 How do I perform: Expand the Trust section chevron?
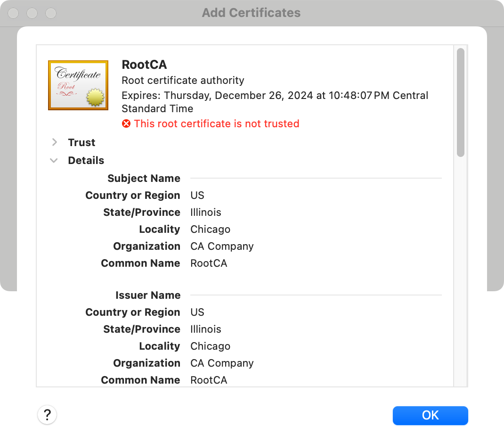point(55,142)
